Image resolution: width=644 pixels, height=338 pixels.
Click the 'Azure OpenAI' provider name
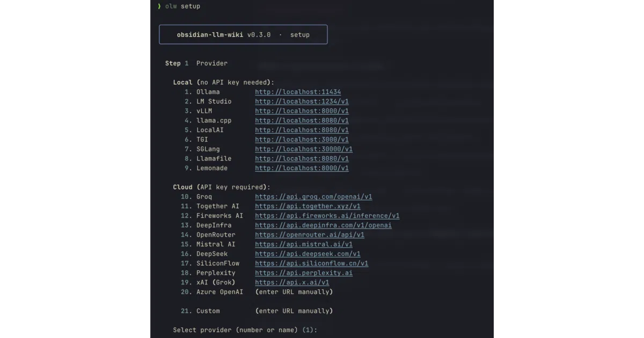pos(219,292)
